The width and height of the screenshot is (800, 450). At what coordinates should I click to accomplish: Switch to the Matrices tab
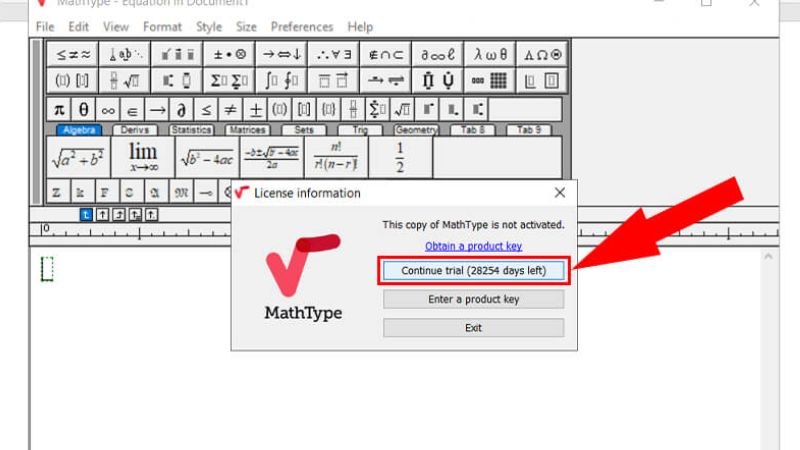(x=246, y=130)
